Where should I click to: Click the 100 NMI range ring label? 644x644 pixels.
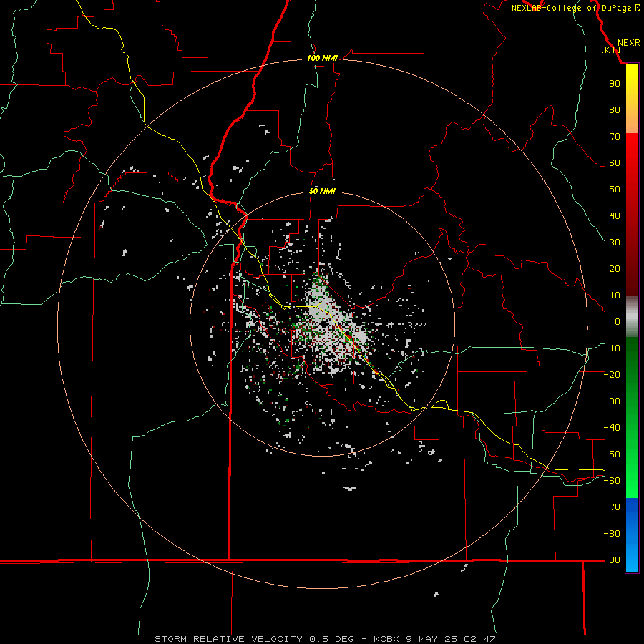tap(322, 58)
